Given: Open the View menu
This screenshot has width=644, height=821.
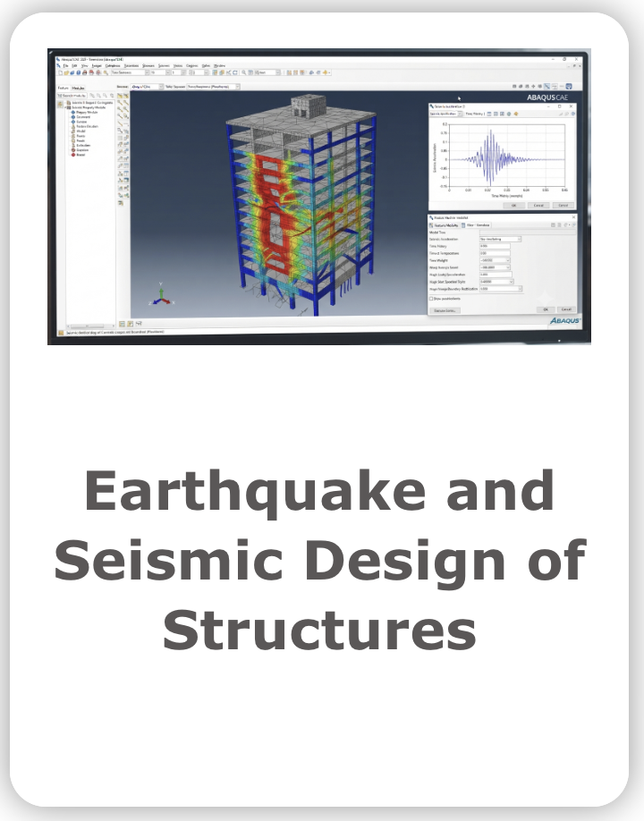Looking at the screenshot, I should (x=85, y=65).
